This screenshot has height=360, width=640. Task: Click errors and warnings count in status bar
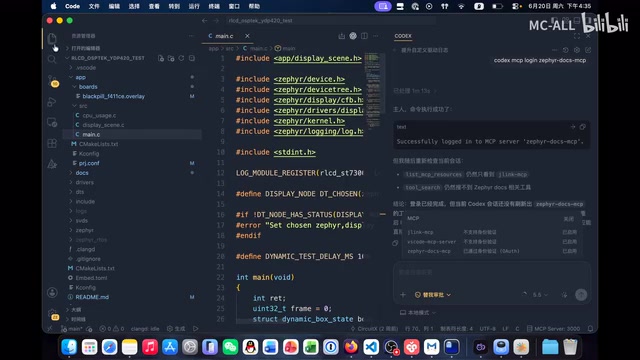tap(111, 329)
